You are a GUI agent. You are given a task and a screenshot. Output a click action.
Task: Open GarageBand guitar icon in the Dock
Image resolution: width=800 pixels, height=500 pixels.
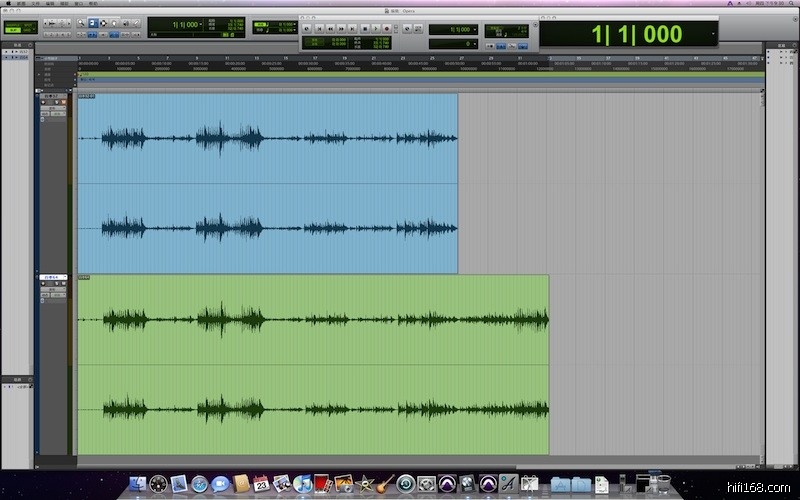click(385, 485)
